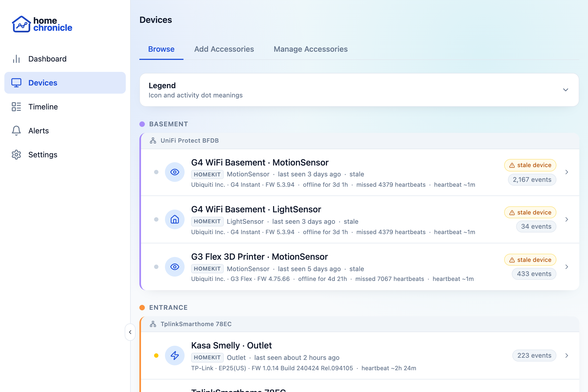Image resolution: width=588 pixels, height=392 pixels.
Task: Click the Home Chronicle logo
Action: (x=42, y=24)
